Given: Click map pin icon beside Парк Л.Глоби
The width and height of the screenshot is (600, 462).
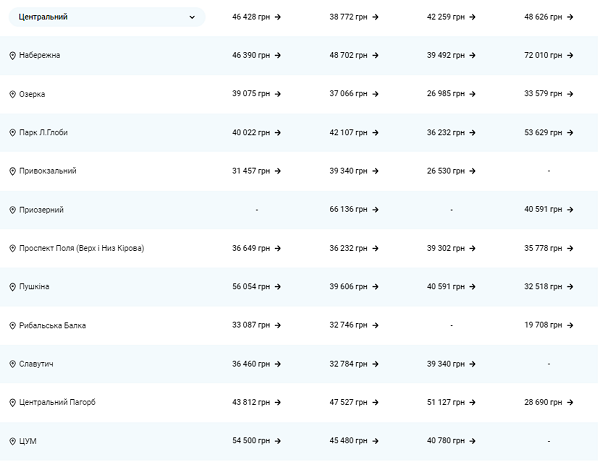Looking at the screenshot, I should pyautogui.click(x=12, y=132).
